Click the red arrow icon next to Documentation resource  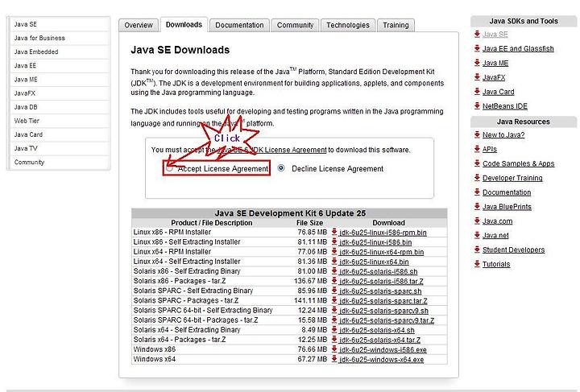pyautogui.click(x=477, y=192)
